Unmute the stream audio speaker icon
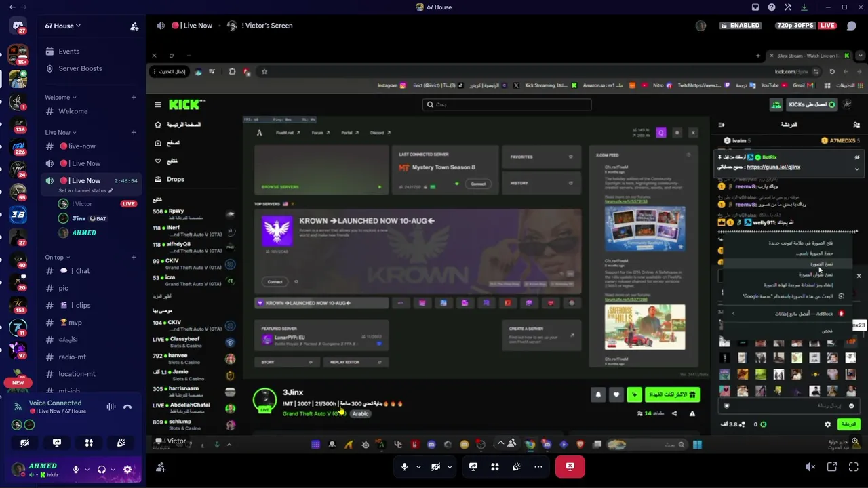The width and height of the screenshot is (868, 488). (x=810, y=467)
